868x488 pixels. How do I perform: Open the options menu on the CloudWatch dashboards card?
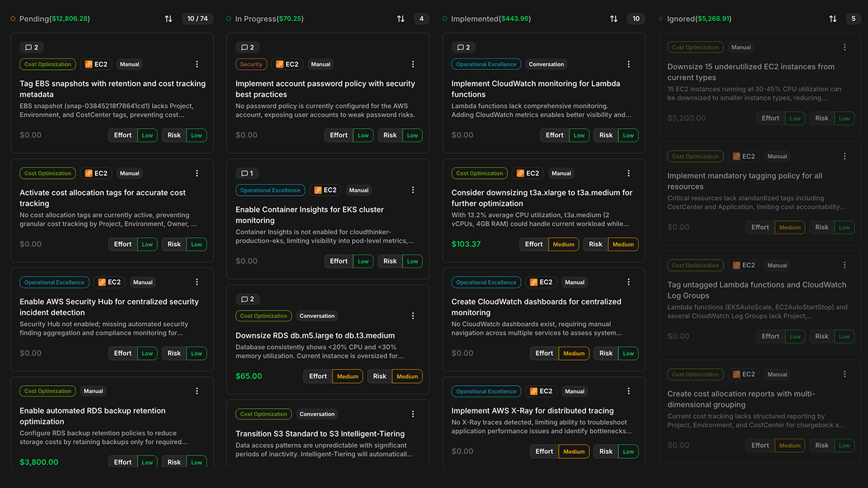(628, 282)
